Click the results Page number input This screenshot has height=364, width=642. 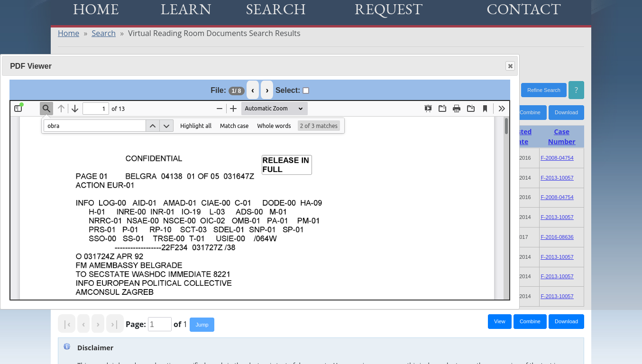point(160,324)
